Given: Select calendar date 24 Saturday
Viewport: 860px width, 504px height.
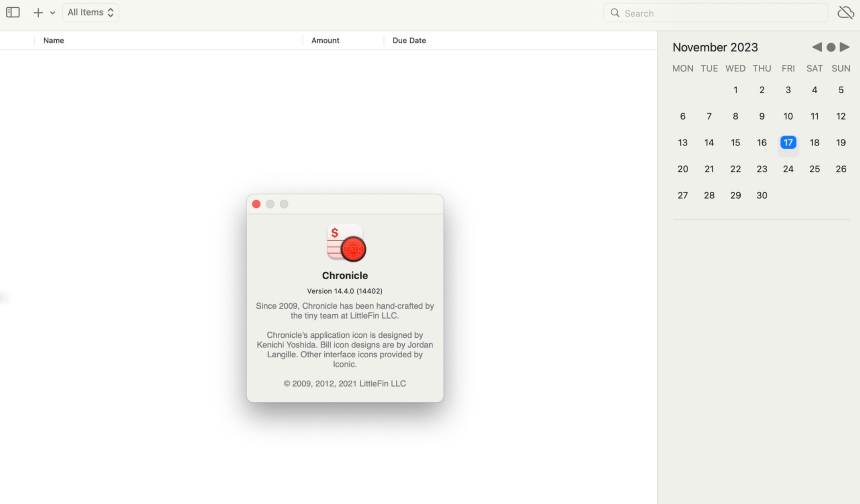Looking at the screenshot, I should (788, 168).
